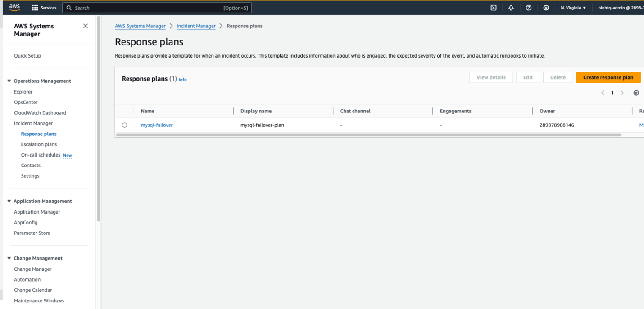Select the mysql-failover radio button

click(124, 125)
